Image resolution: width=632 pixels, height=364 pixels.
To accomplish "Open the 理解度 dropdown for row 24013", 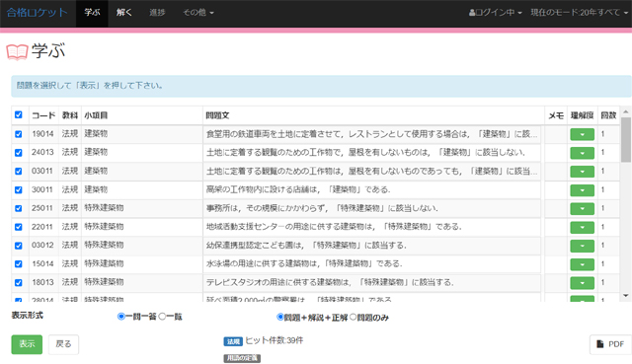I will pyautogui.click(x=582, y=153).
